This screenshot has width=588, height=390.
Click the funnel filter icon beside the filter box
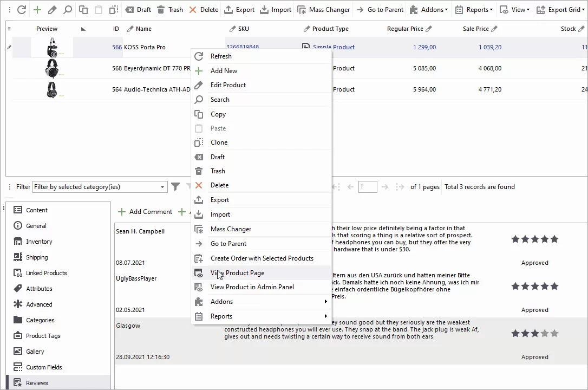[x=175, y=187]
